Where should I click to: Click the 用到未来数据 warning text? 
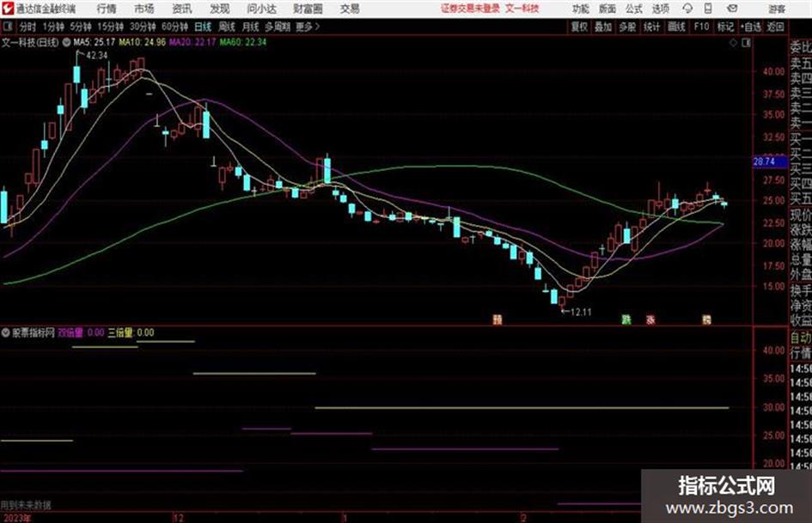pyautogui.click(x=26, y=505)
